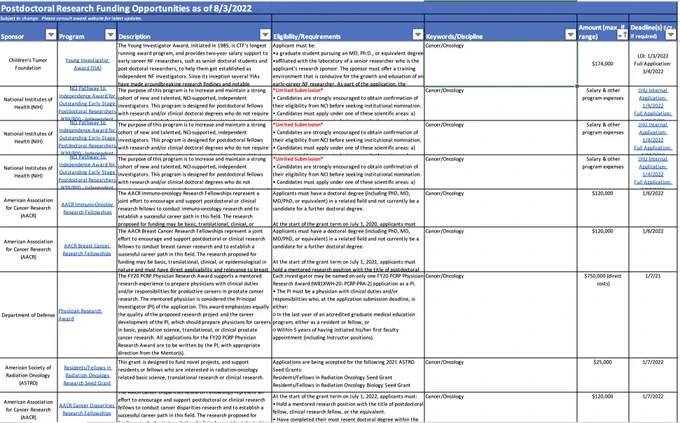This screenshot has height=423, width=680.
Task: Open the AACR Immuno-Oncology Research Fellowships link
Action: (x=87, y=208)
